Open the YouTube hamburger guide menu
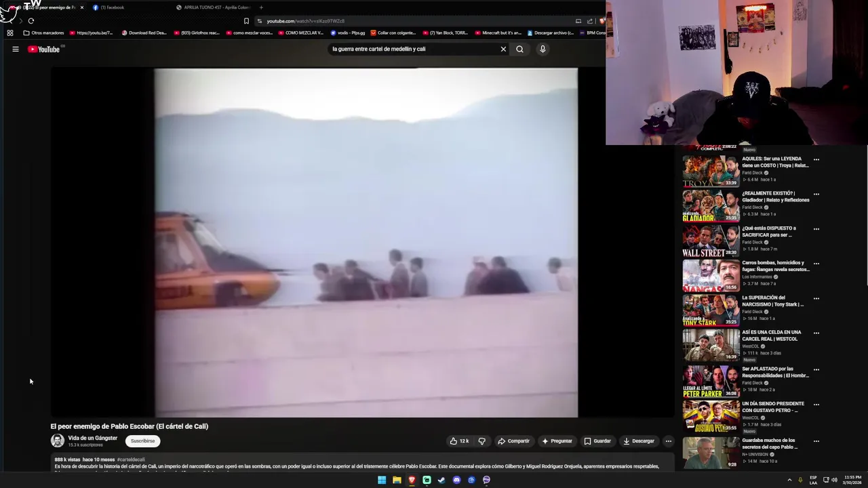The width and height of the screenshot is (868, 488). click(15, 49)
